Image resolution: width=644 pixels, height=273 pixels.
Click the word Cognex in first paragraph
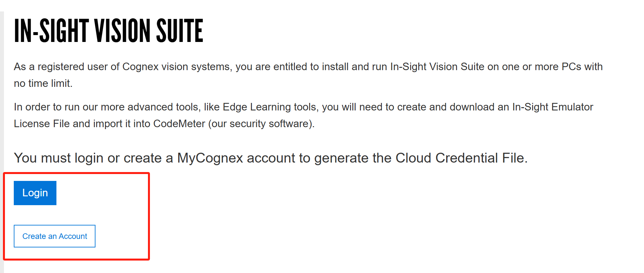(140, 67)
